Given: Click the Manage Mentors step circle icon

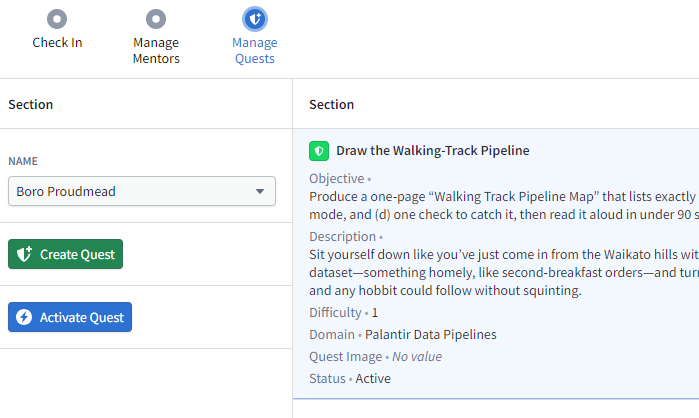Looking at the screenshot, I should pos(156,19).
